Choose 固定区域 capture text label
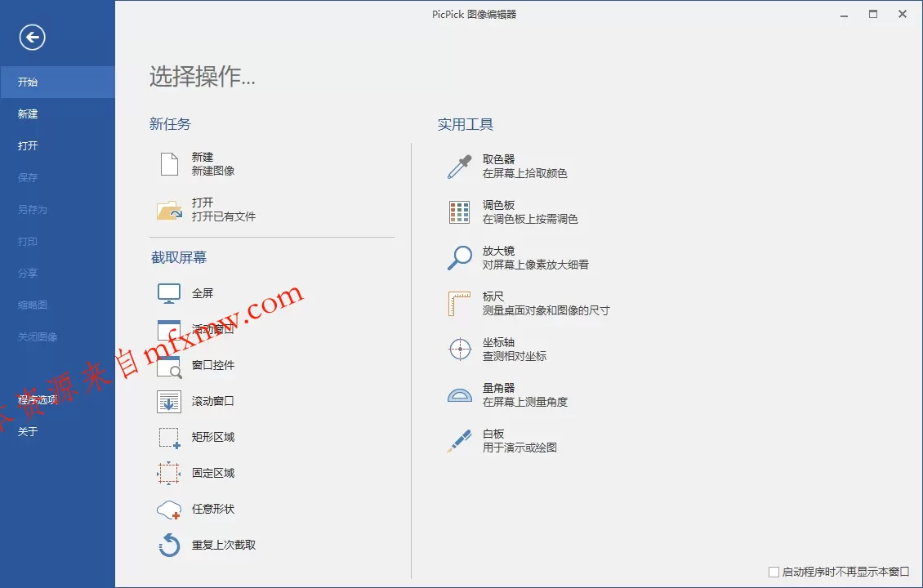 (213, 473)
